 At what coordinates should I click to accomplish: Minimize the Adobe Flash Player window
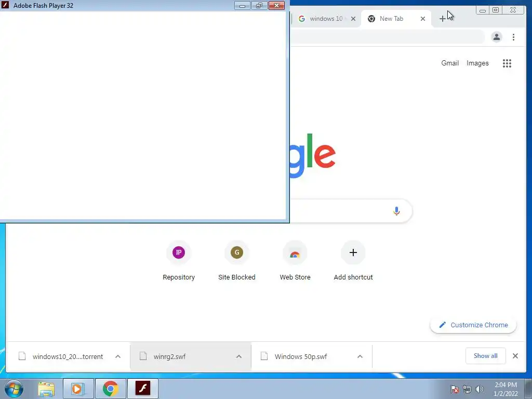pyautogui.click(x=242, y=5)
